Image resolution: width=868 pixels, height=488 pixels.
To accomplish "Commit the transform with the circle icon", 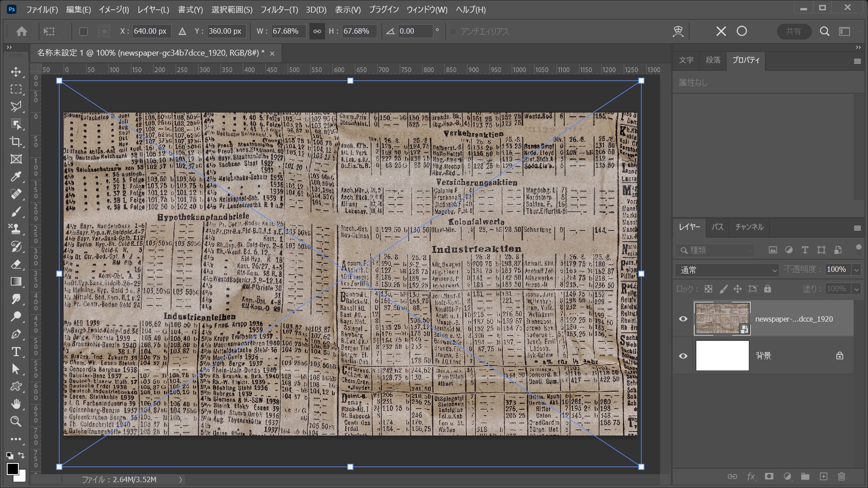I will (742, 31).
